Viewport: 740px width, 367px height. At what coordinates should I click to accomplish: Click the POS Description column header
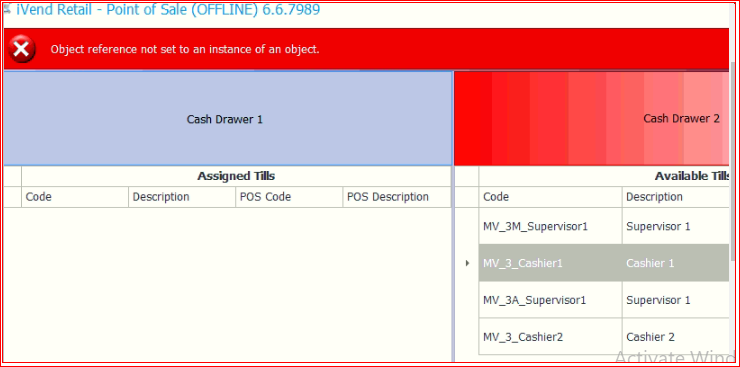coord(396,197)
